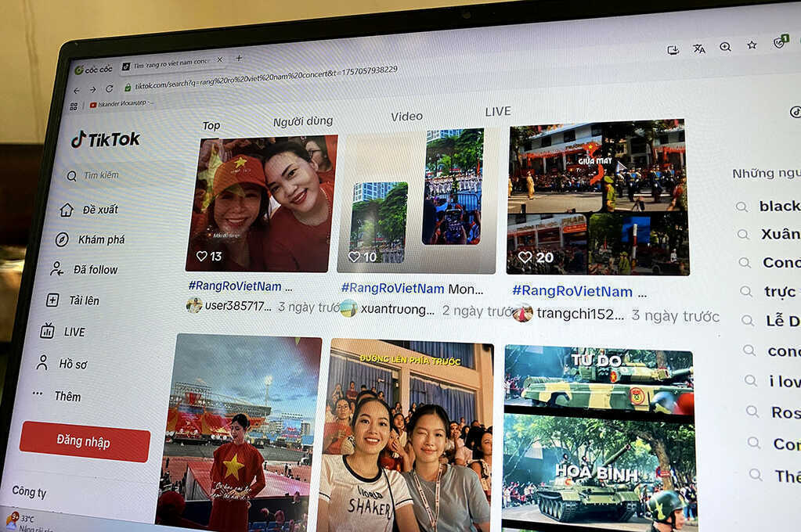
Task: Open stadium video with flag shirt woman
Action: [x=239, y=433]
